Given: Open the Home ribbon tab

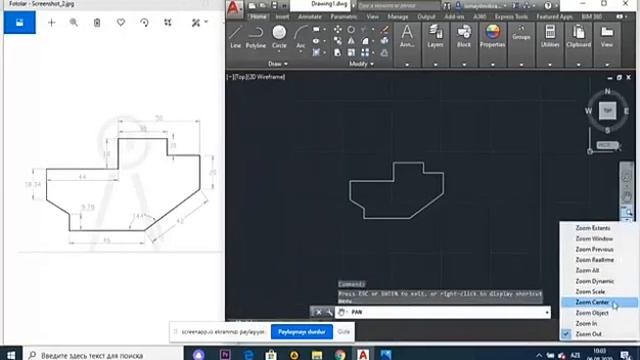Looking at the screenshot, I should tap(258, 17).
